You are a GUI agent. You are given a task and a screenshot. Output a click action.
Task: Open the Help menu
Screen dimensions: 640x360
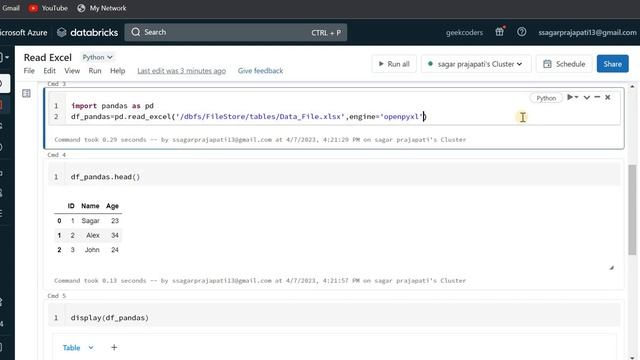[x=118, y=71]
